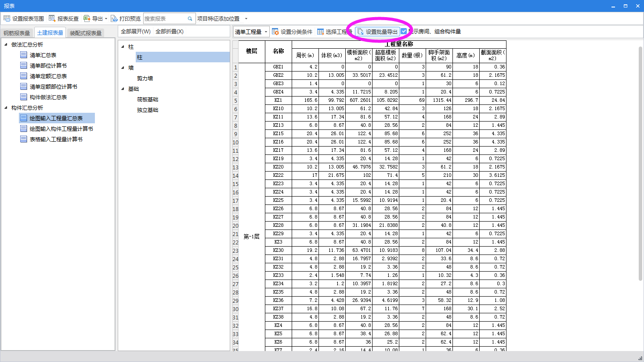
Task: Click the 数量(根) column header
Action: [x=412, y=55]
